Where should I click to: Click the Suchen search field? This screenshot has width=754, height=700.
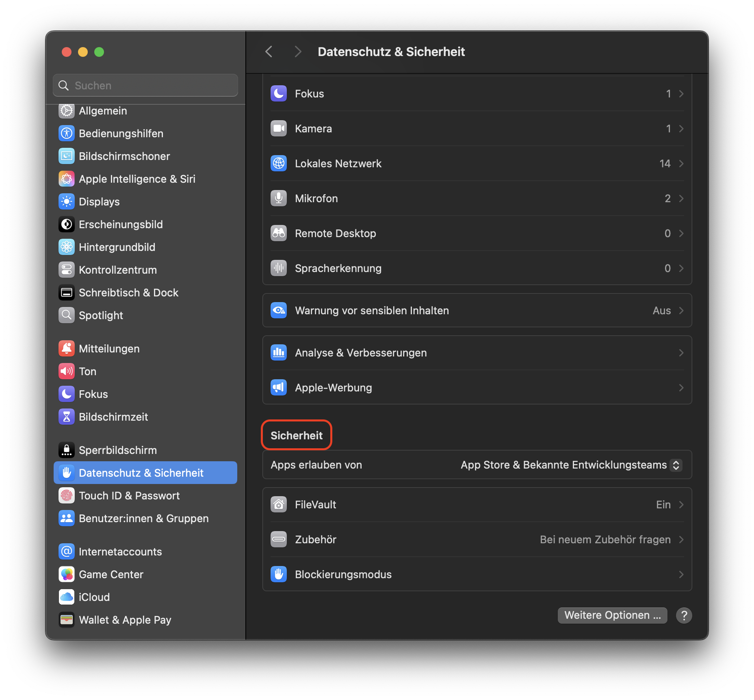[x=145, y=85]
